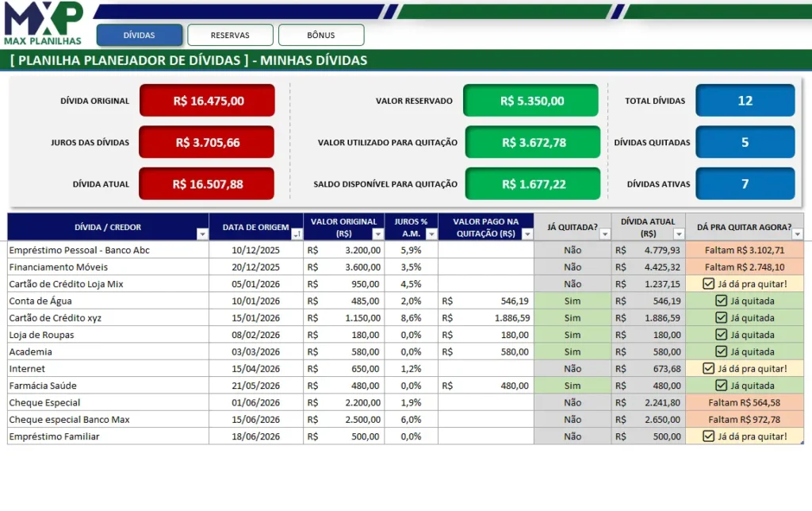The height and width of the screenshot is (511, 812).
Task: Select the red Dívida Original R$ 16.475,00 box
Action: tap(208, 101)
